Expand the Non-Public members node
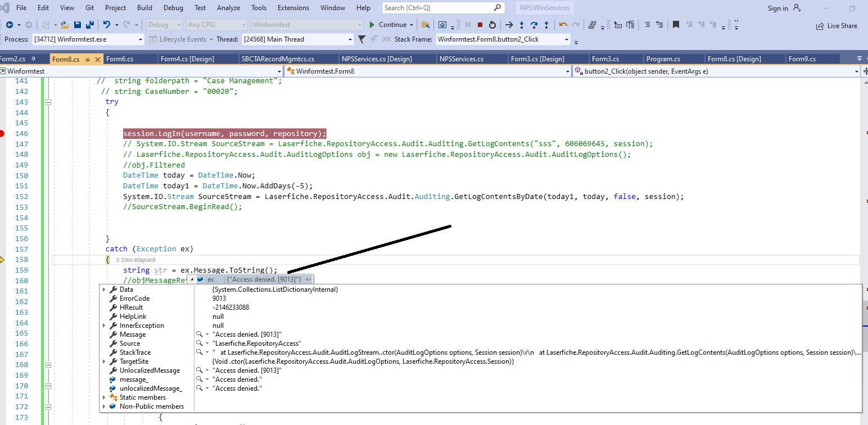The height and width of the screenshot is (425, 868). 104,406
